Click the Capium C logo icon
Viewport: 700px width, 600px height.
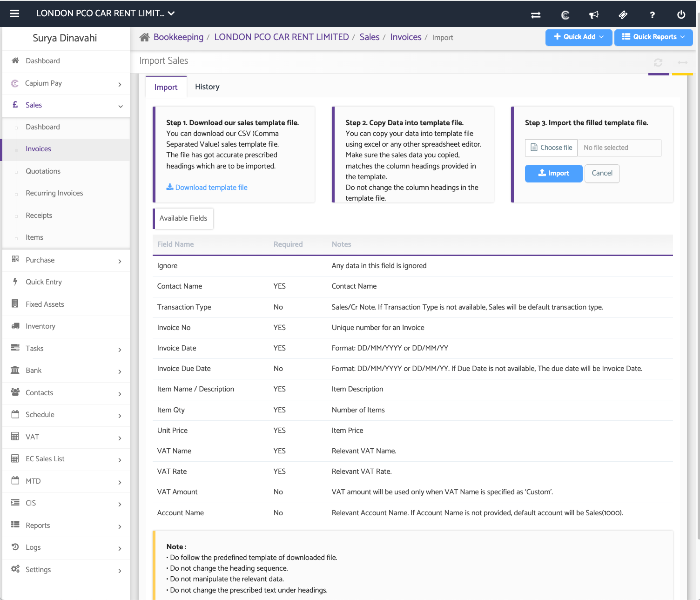point(565,15)
